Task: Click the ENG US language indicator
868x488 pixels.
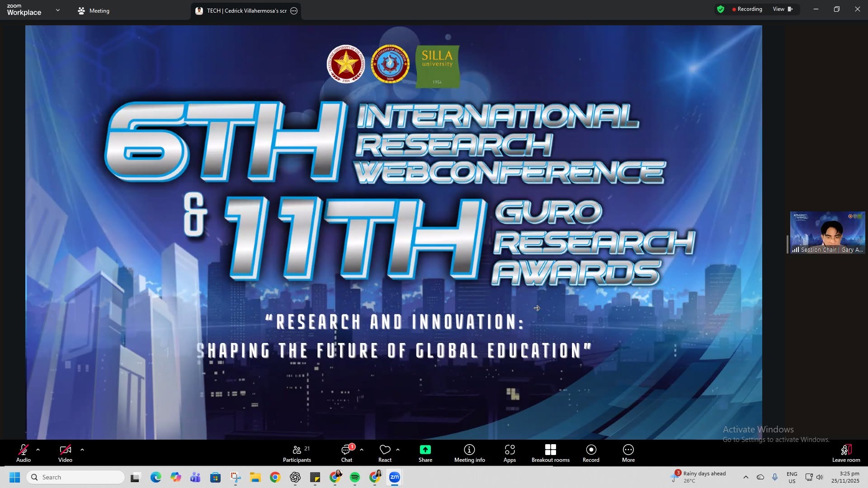Action: pyautogui.click(x=792, y=477)
